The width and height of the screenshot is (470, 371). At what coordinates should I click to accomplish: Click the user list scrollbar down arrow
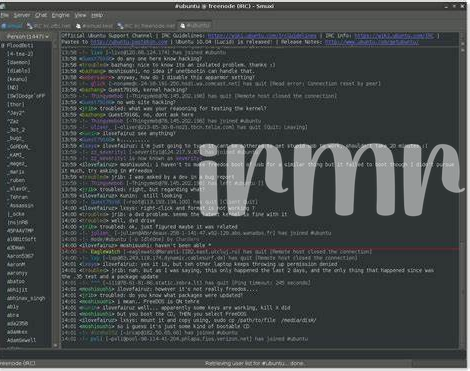[x=56, y=346]
